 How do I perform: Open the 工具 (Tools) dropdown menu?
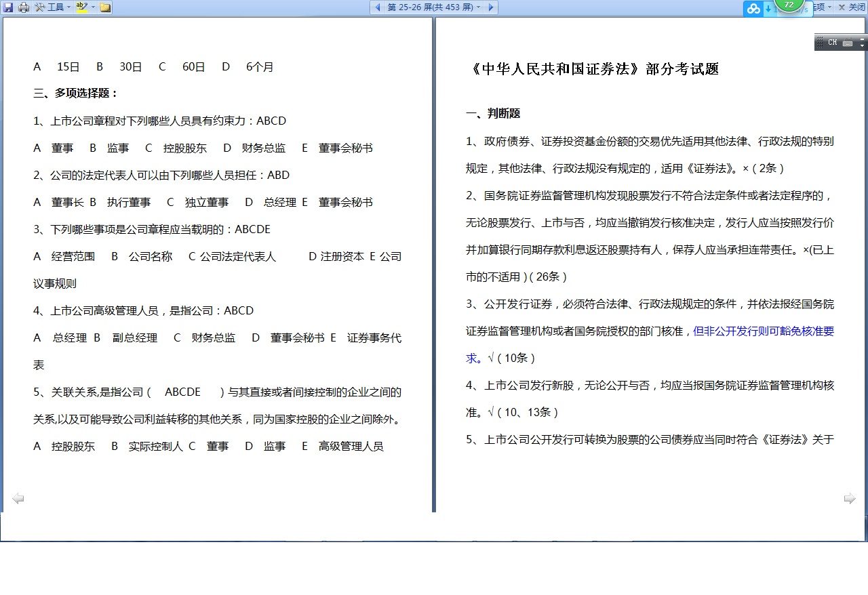[x=53, y=7]
